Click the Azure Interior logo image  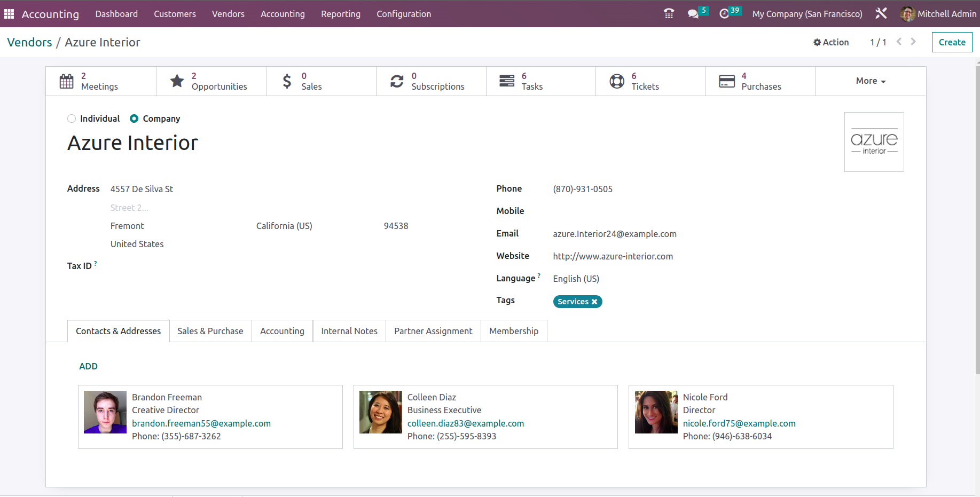point(874,142)
